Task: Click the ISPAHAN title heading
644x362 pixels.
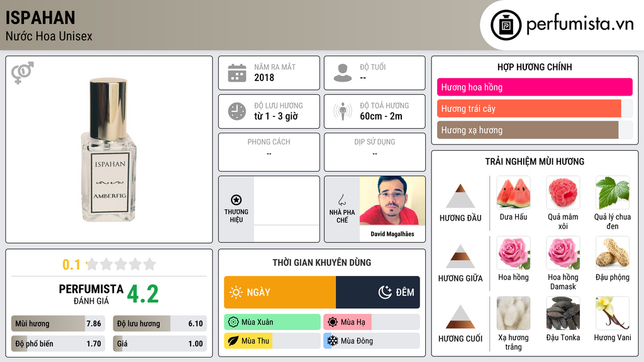Action: (40, 18)
